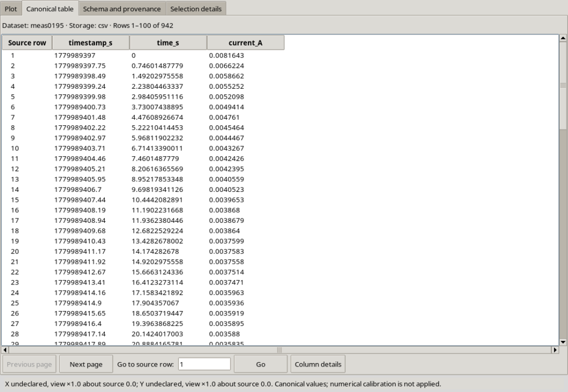Open the Selection details tab

tap(196, 9)
